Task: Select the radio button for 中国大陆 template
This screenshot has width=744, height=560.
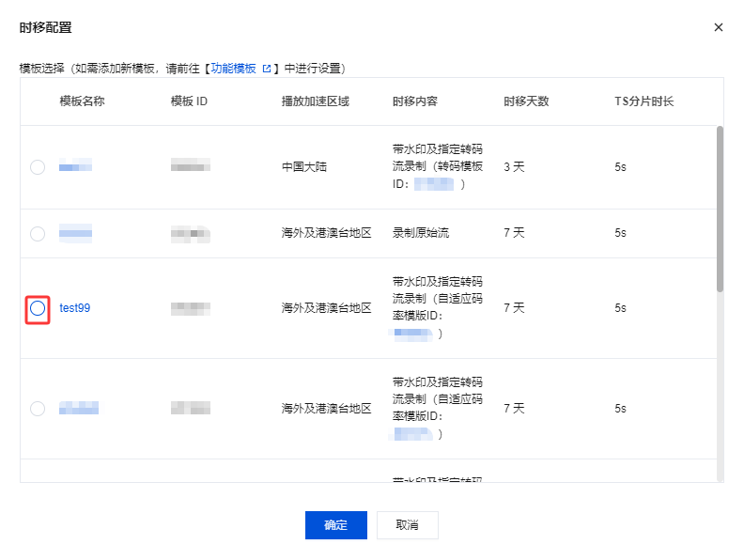Action: pos(38,167)
